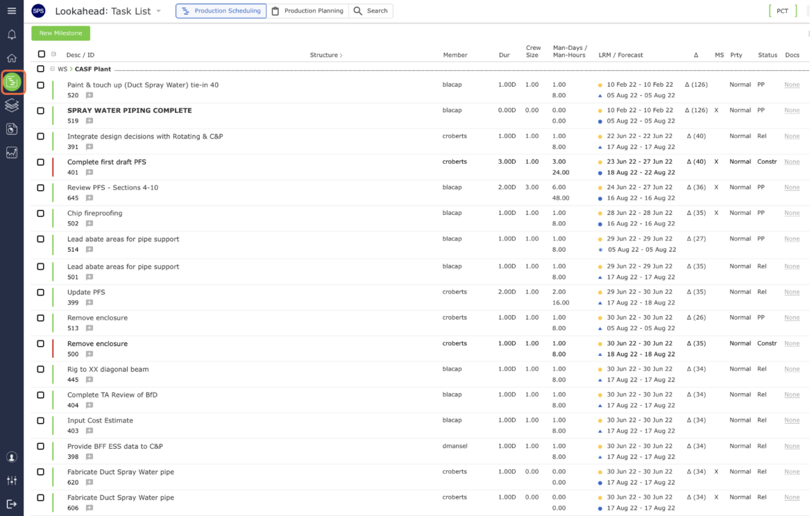Check Chip fireproofing task checkbox
The width and height of the screenshot is (812, 516).
[x=40, y=213]
